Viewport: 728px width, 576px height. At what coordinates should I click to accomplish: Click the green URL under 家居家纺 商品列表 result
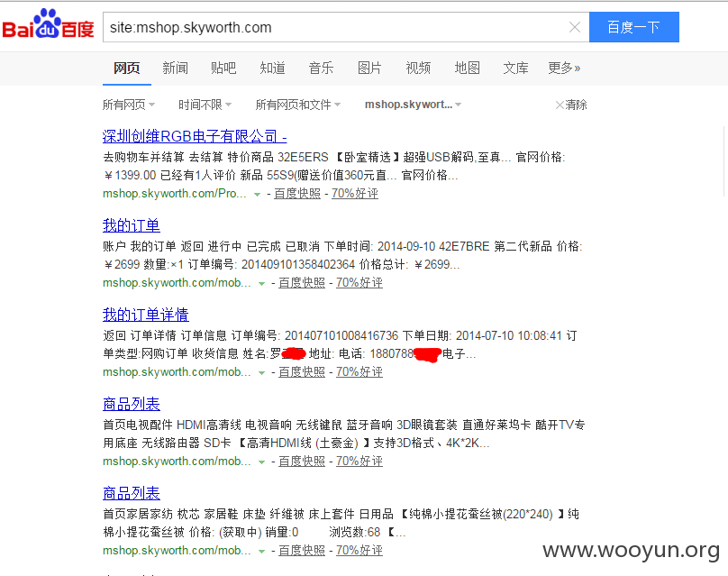click(x=177, y=551)
